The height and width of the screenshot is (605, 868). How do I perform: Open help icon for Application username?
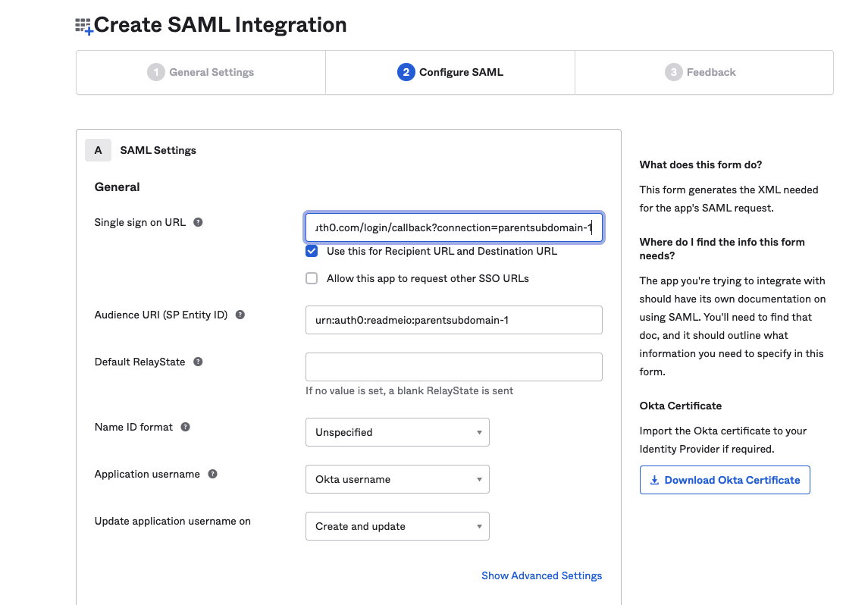tap(212, 475)
